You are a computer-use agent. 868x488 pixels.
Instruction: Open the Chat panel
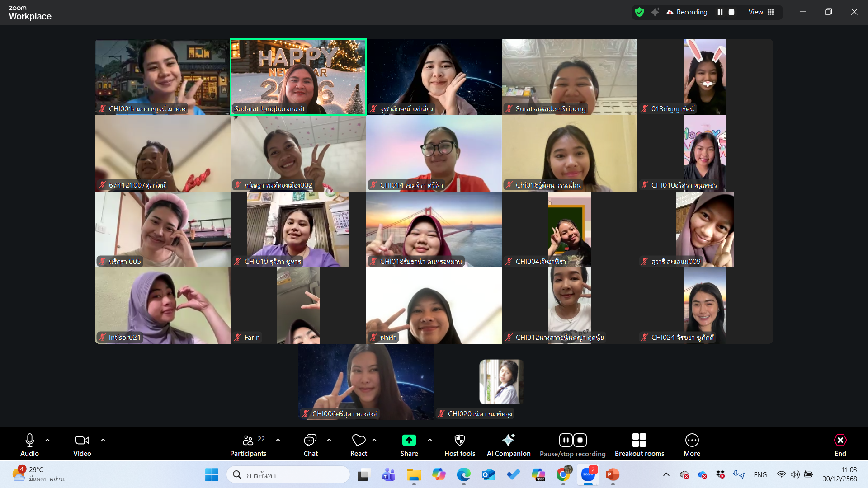(311, 445)
